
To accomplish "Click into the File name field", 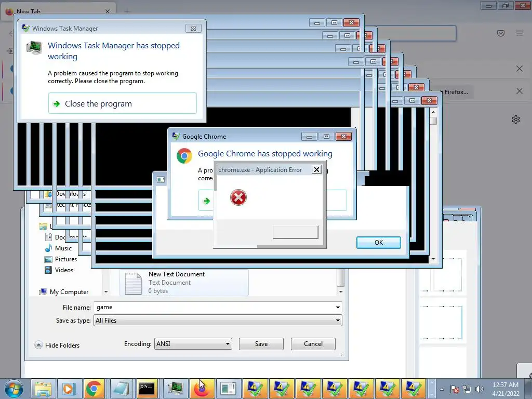I will pyautogui.click(x=218, y=308).
